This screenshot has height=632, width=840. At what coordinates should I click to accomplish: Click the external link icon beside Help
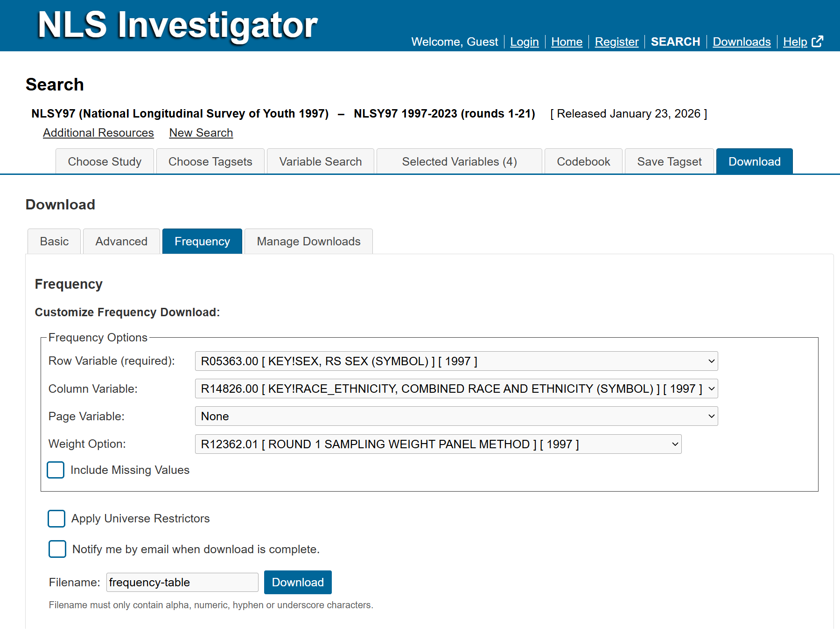click(x=818, y=42)
